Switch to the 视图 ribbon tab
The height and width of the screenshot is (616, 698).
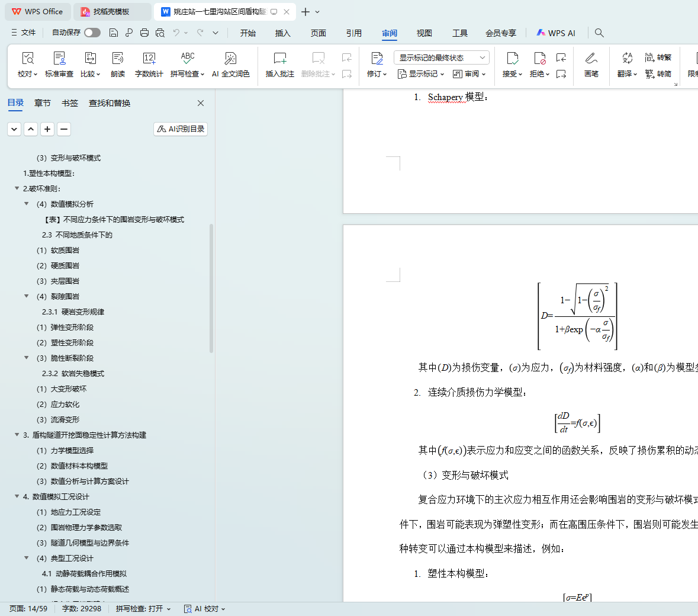coord(424,33)
